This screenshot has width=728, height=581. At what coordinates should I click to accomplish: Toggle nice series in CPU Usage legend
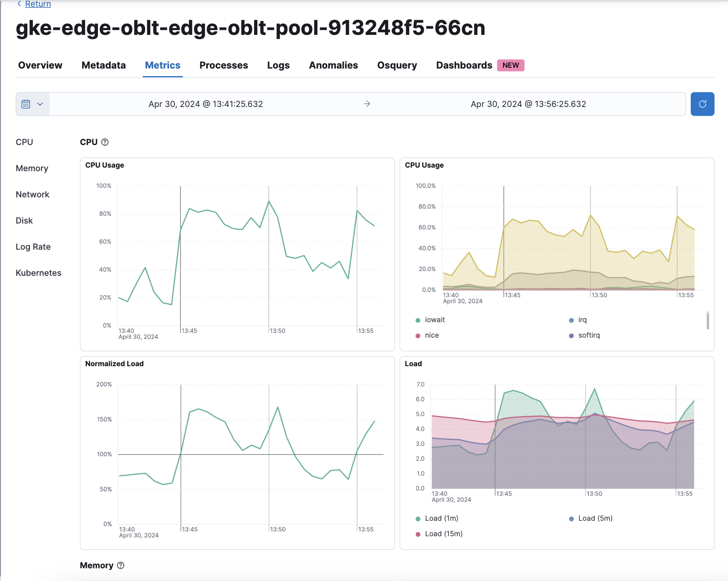click(427, 335)
